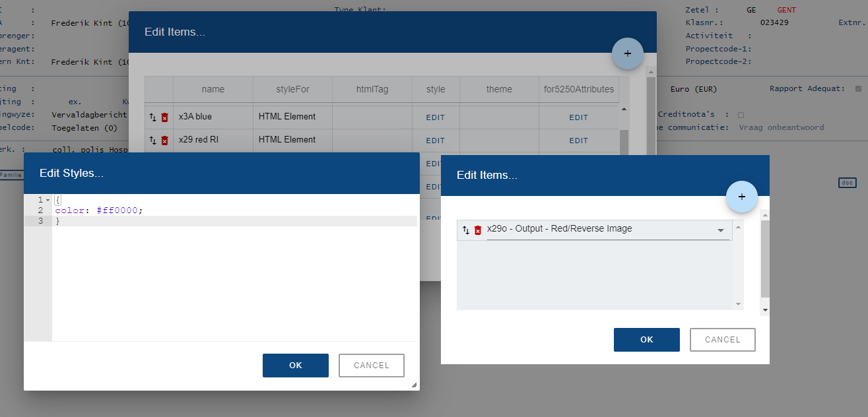Toggle the Creditnota's checkbox

click(741, 115)
